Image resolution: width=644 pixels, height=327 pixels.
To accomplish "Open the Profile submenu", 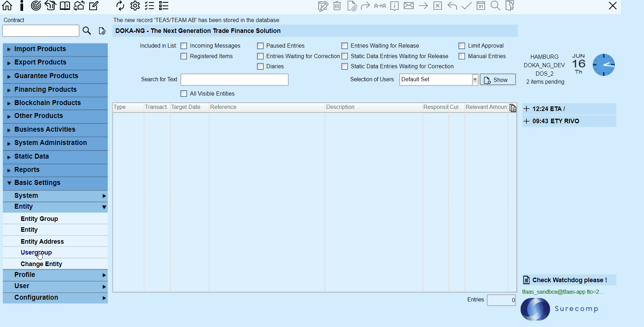I will (x=55, y=275).
